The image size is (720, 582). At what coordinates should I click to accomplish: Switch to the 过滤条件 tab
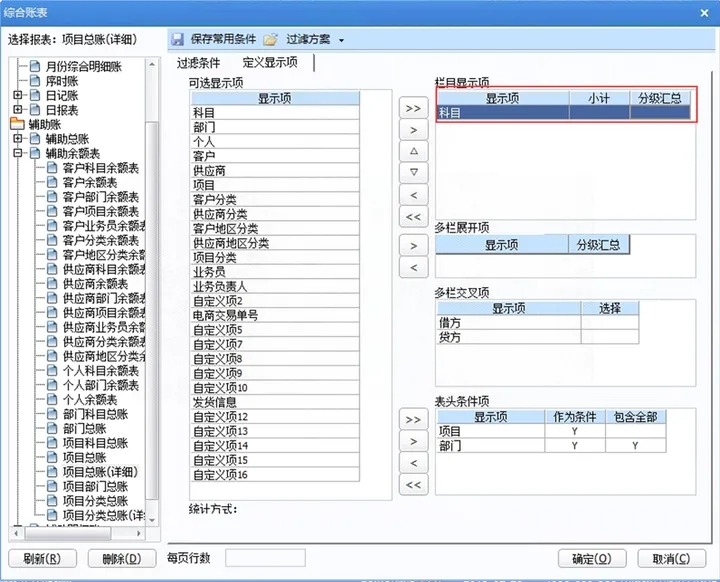coord(198,62)
